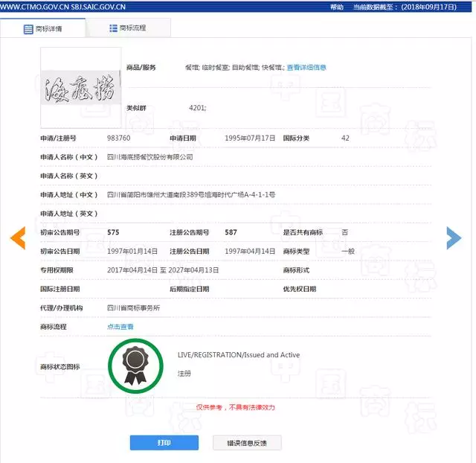This screenshot has width=476, height=463.
Task: Click the blue next-trademark arrow
Action: pyautogui.click(x=454, y=237)
